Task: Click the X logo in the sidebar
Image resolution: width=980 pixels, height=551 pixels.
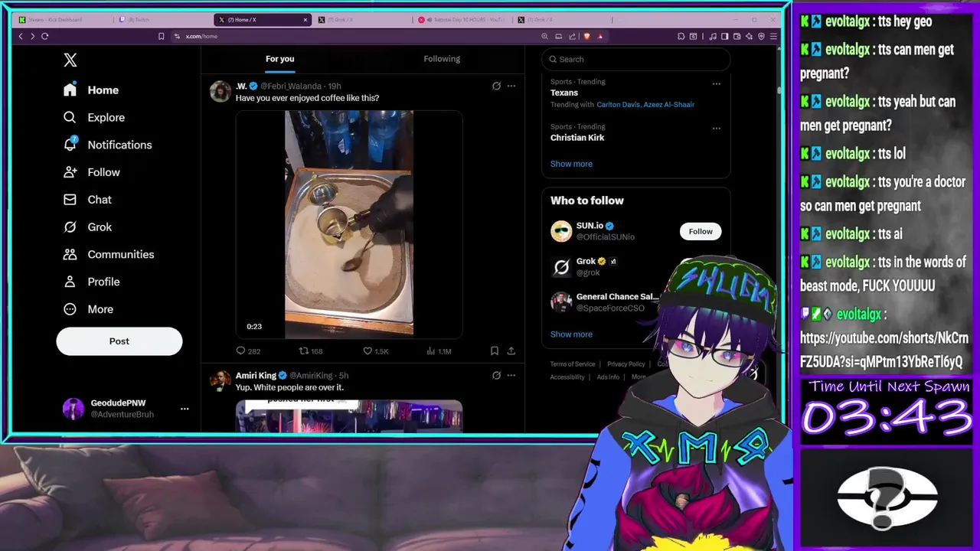Action: (x=70, y=60)
